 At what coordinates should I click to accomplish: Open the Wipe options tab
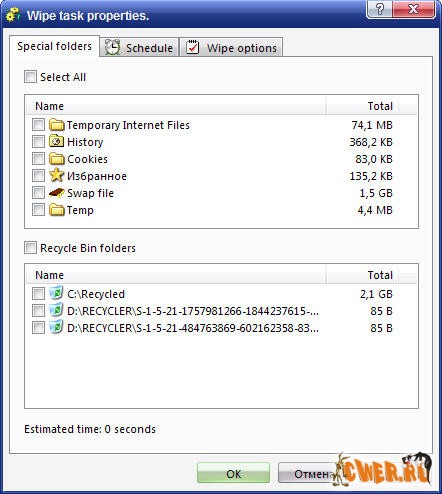point(231,47)
